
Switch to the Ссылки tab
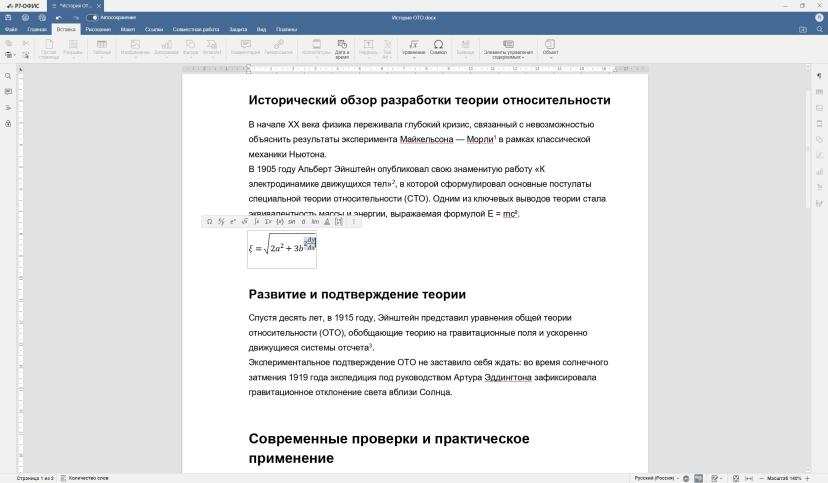point(154,30)
